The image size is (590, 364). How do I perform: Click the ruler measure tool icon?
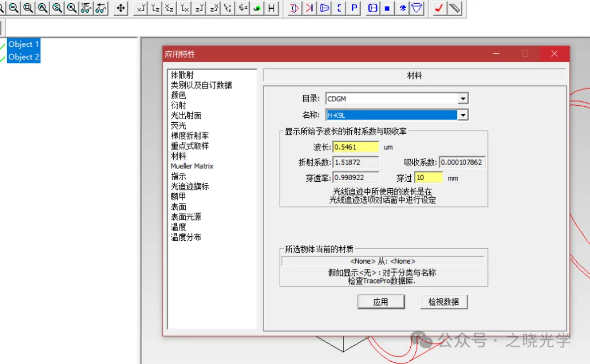[x=454, y=8]
